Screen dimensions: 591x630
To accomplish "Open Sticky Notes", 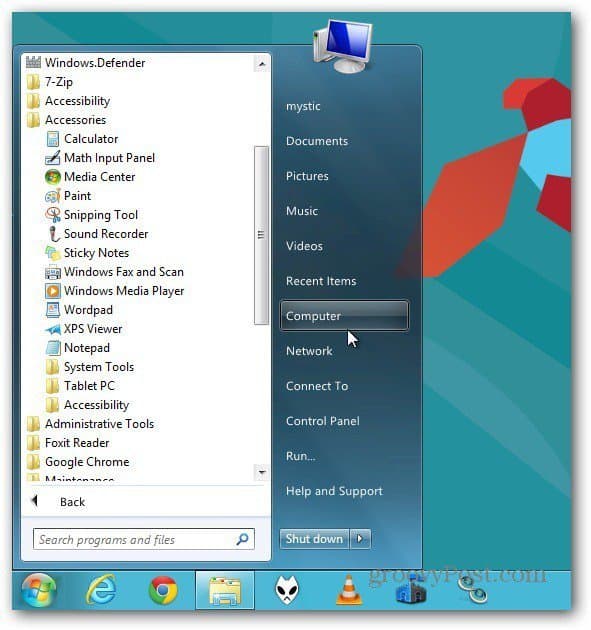I will point(87,253).
